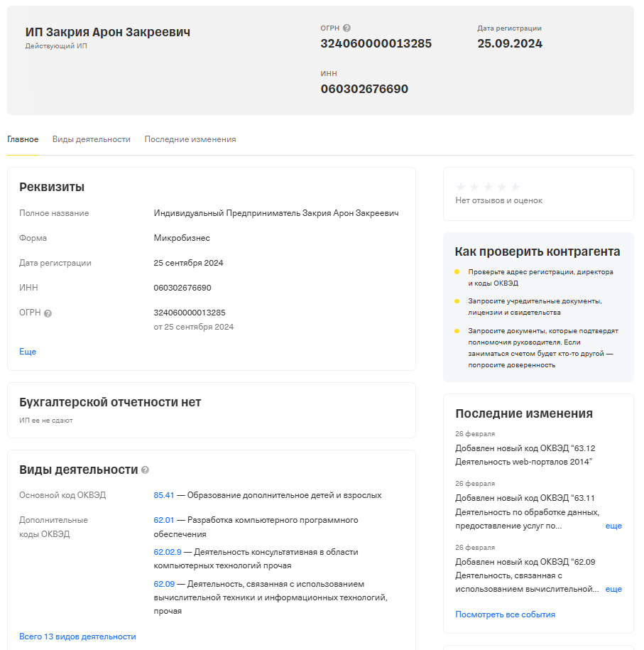Image resolution: width=644 pixels, height=650 pixels.
Task: Open Всего 13 видов деятельности link
Action: pyautogui.click(x=77, y=637)
